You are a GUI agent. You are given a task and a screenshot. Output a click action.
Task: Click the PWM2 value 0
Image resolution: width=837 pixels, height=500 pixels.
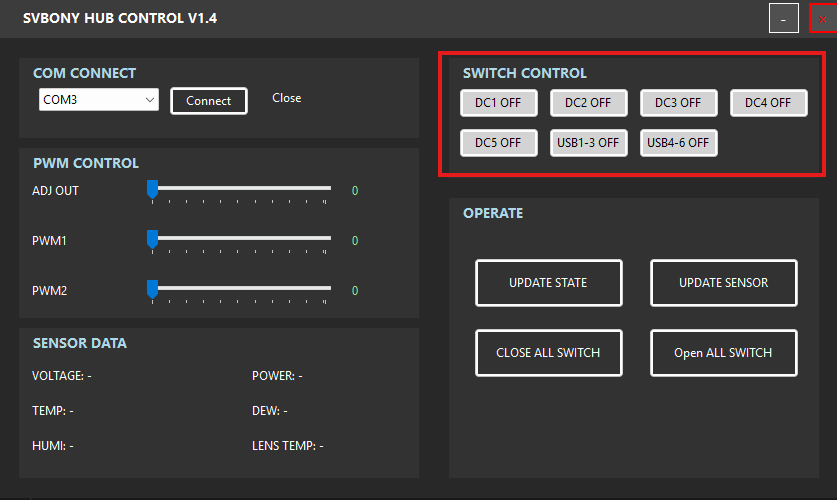click(x=355, y=291)
